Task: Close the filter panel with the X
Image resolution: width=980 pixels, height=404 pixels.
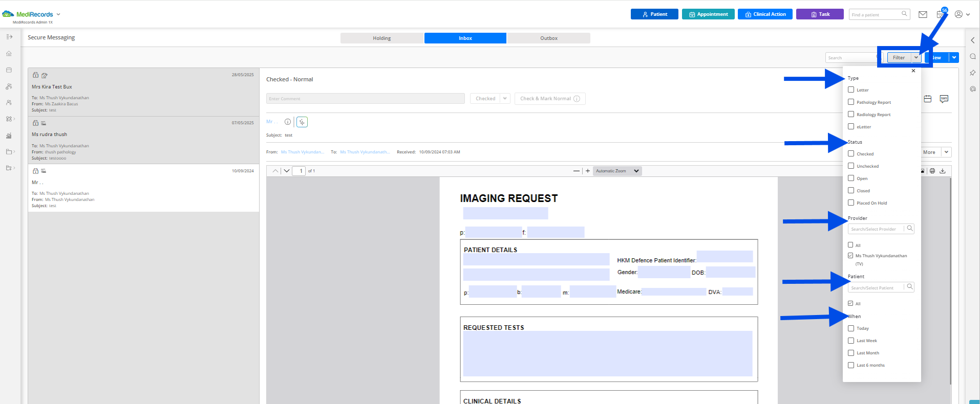Action: pyautogui.click(x=913, y=71)
